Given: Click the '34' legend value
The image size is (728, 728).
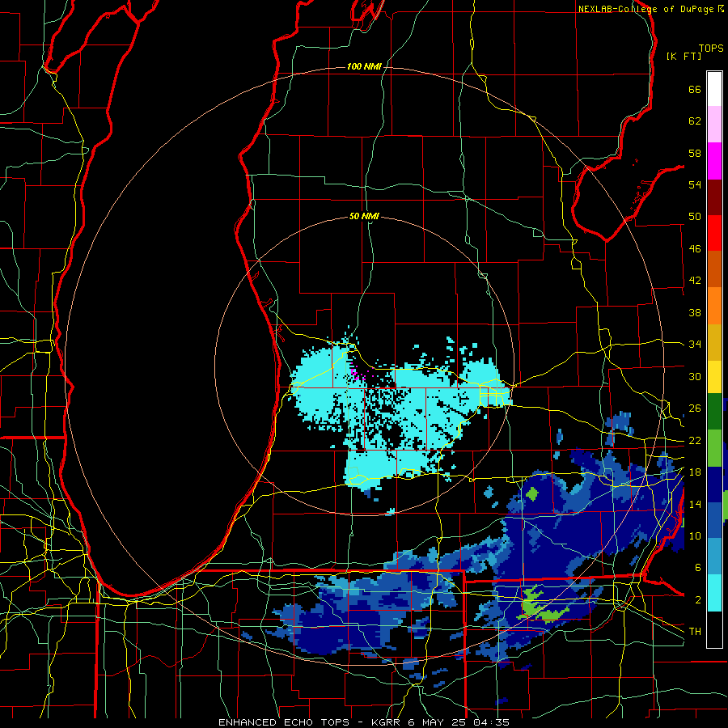Looking at the screenshot, I should pyautogui.click(x=695, y=345).
